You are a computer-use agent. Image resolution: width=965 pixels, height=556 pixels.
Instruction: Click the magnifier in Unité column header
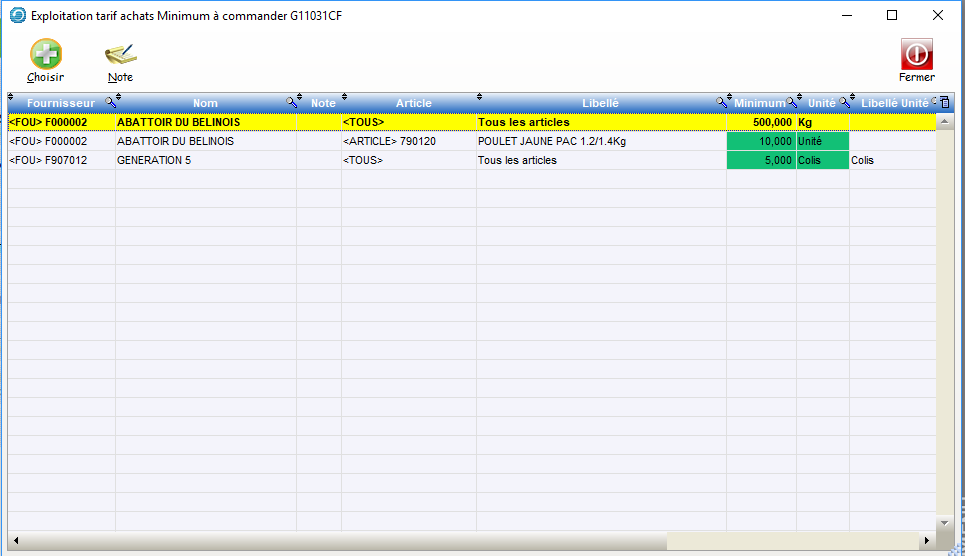point(845,102)
